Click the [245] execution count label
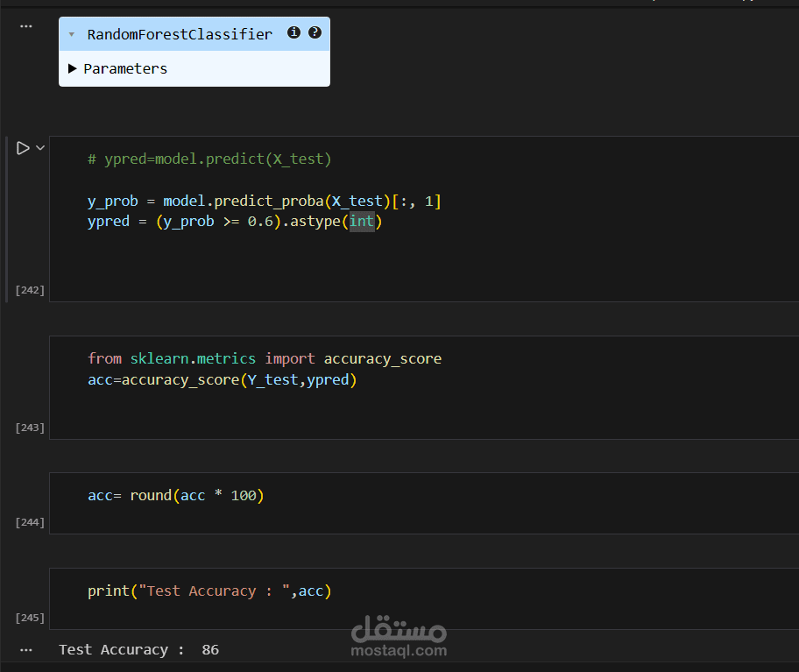This screenshot has width=799, height=672. point(30,618)
